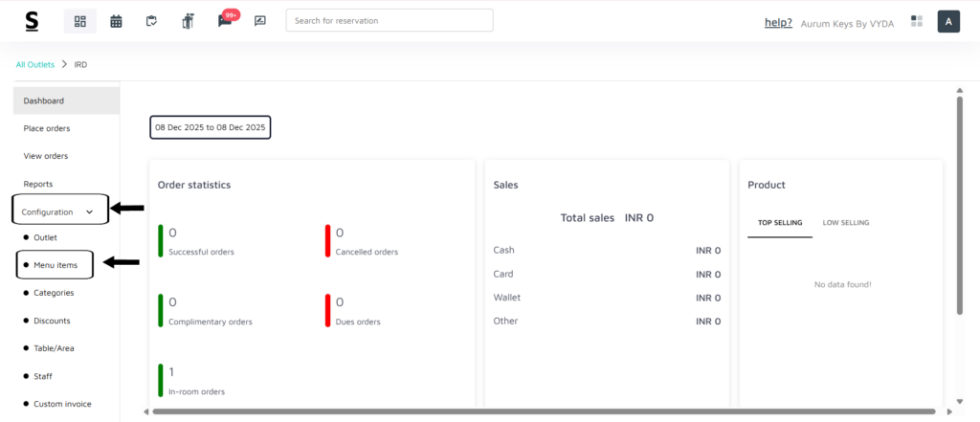Open the date range picker
This screenshot has height=422, width=980.
[211, 127]
